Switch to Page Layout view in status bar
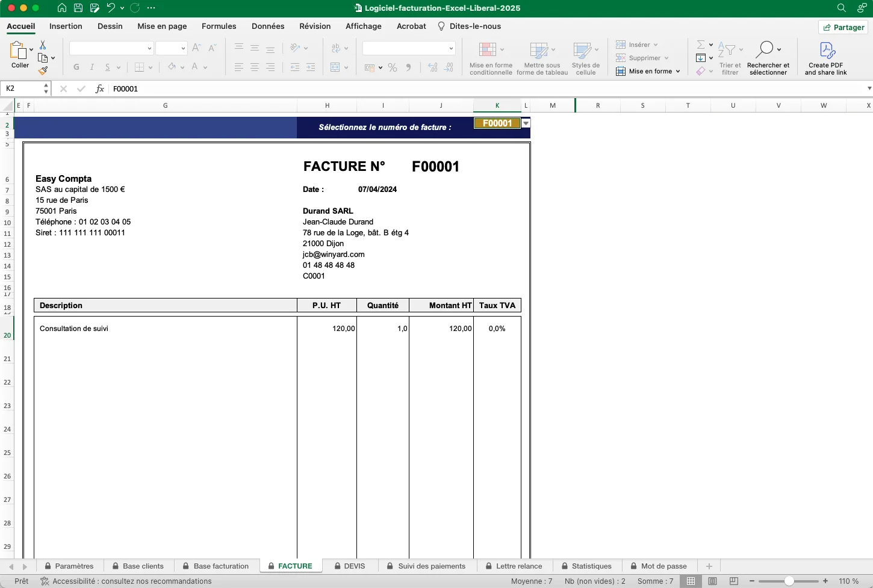Viewport: 873px width, 588px height. pyautogui.click(x=712, y=581)
